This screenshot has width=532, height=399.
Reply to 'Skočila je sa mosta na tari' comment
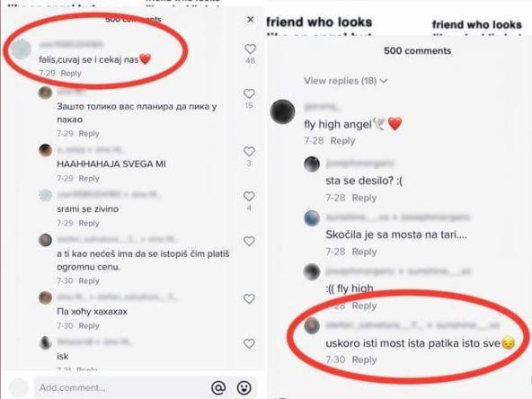[364, 252]
